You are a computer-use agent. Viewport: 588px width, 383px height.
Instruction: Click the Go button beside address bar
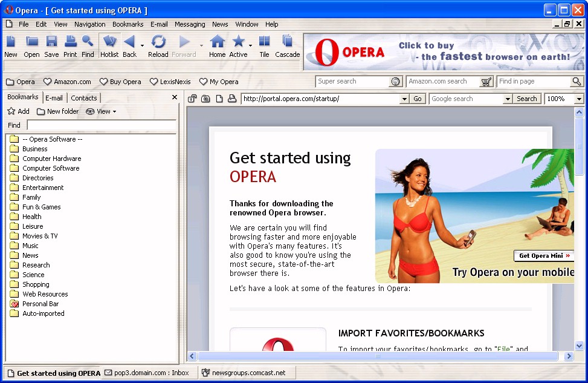tap(418, 99)
